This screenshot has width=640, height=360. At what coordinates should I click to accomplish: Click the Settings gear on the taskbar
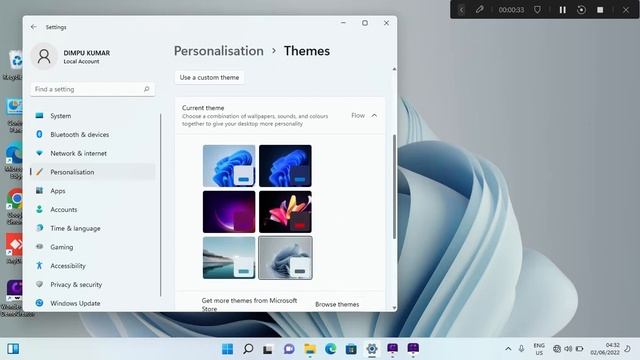click(x=372, y=349)
